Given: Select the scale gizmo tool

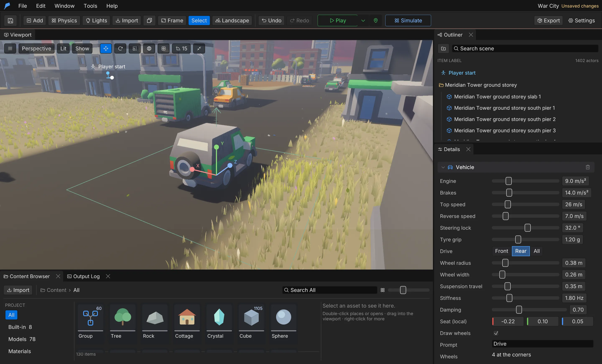Looking at the screenshot, I should tap(135, 49).
